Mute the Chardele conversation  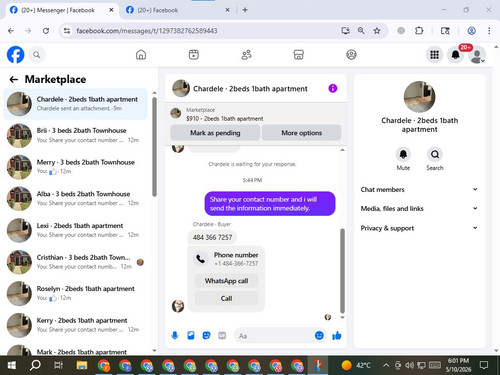(x=403, y=154)
